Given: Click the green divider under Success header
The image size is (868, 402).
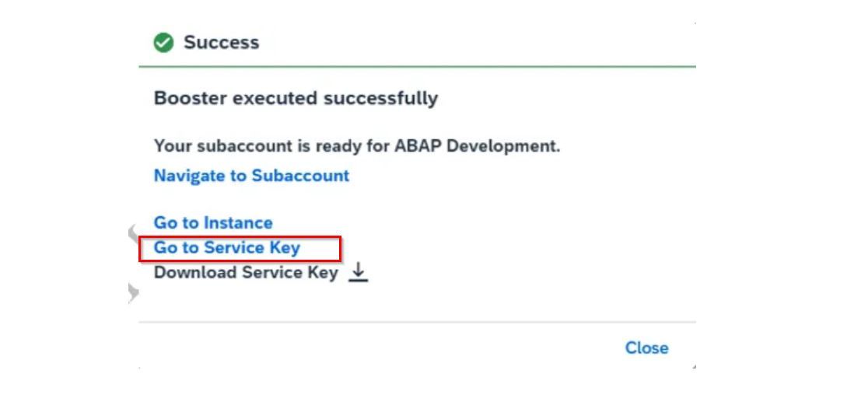Looking at the screenshot, I should point(417,66).
